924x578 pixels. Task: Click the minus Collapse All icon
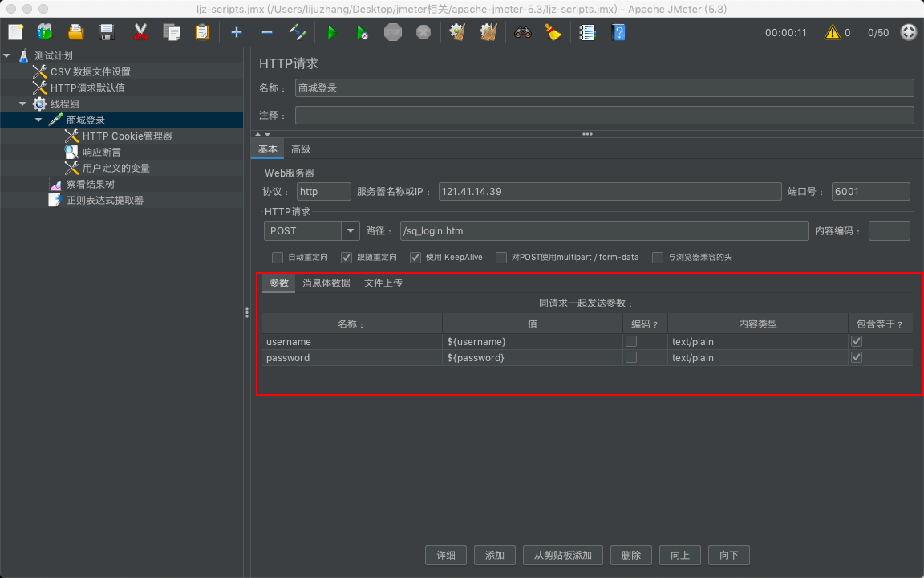click(267, 32)
